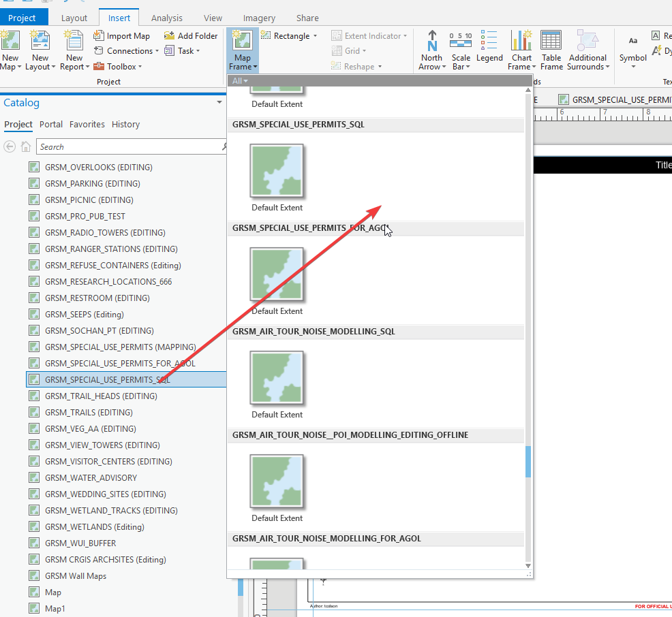Switch to the History catalog tab
This screenshot has width=672, height=617.
click(x=125, y=124)
